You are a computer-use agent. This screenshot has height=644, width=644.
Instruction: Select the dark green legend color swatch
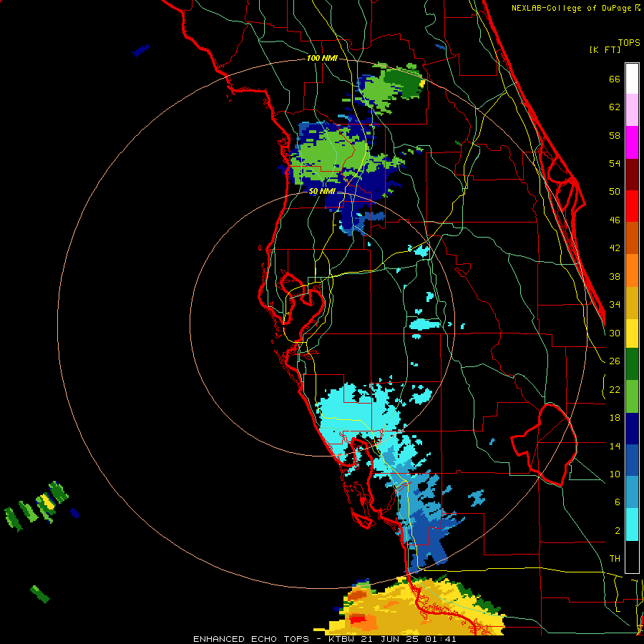click(x=632, y=364)
